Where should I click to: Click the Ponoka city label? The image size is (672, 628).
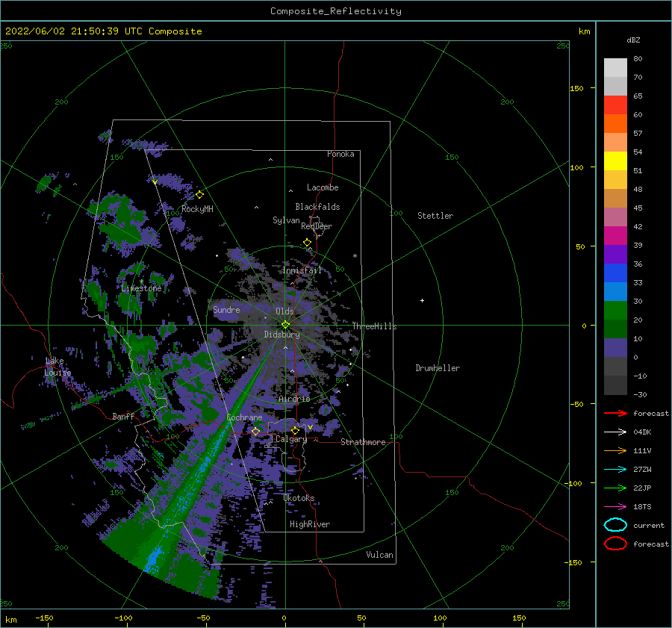tap(340, 155)
